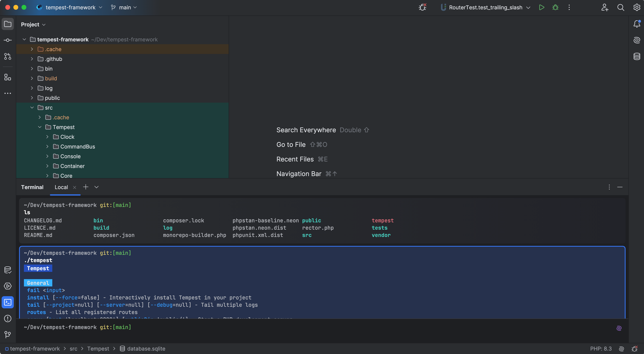Open the Pull Requests tool window
The image size is (644, 354).
coord(8,57)
